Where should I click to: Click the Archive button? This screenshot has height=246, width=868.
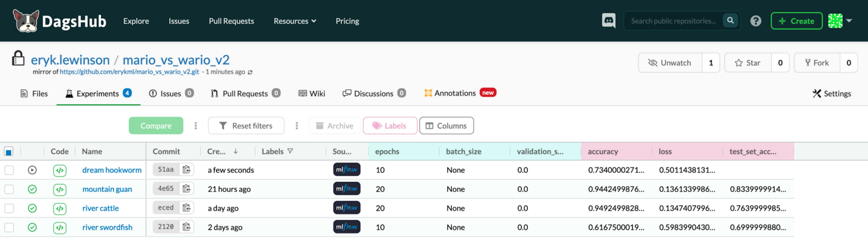click(x=335, y=126)
